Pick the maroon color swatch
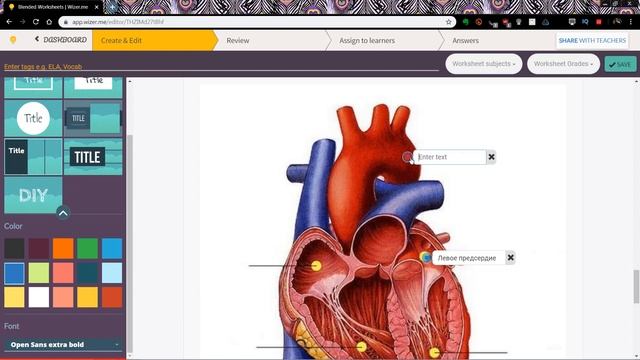This screenshot has height=360, width=640. 39,248
